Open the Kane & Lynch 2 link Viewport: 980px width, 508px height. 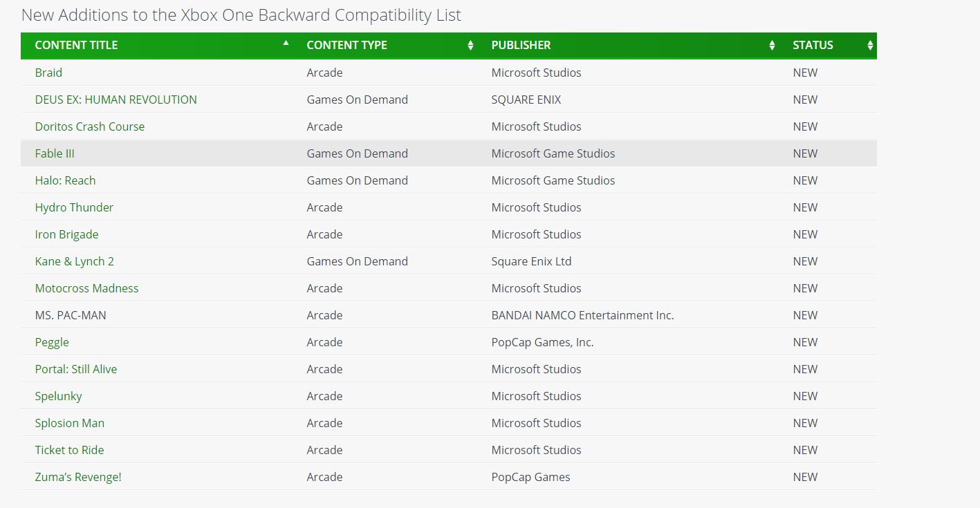pos(74,261)
